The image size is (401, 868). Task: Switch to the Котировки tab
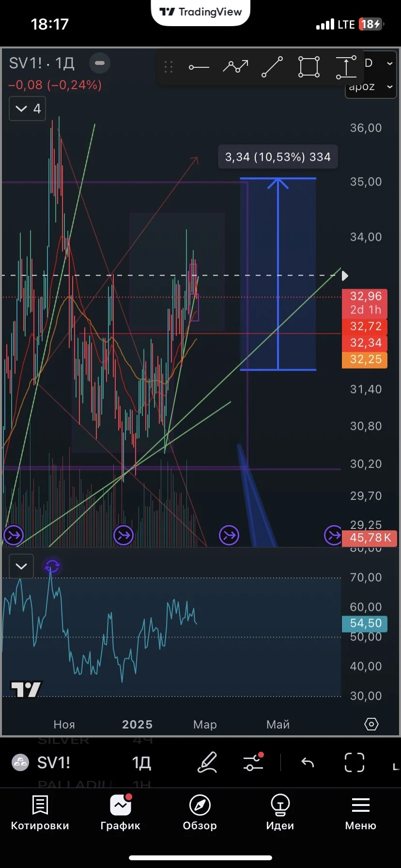point(40,813)
